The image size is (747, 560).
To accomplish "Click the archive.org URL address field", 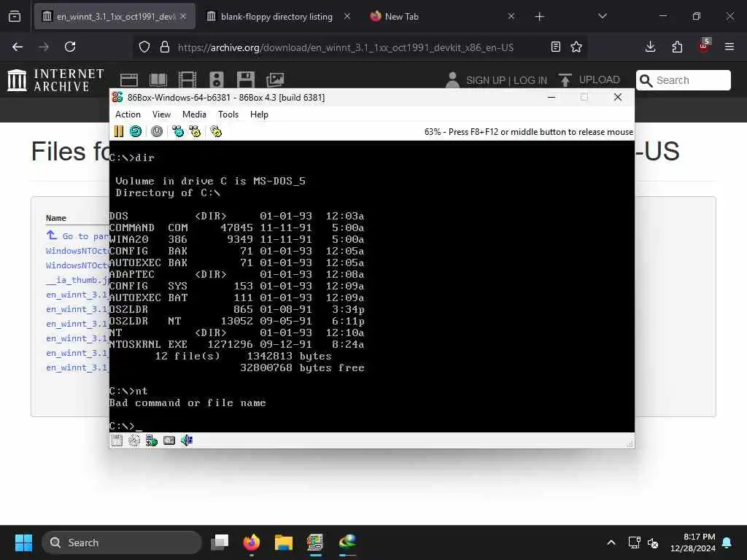I will point(345,47).
